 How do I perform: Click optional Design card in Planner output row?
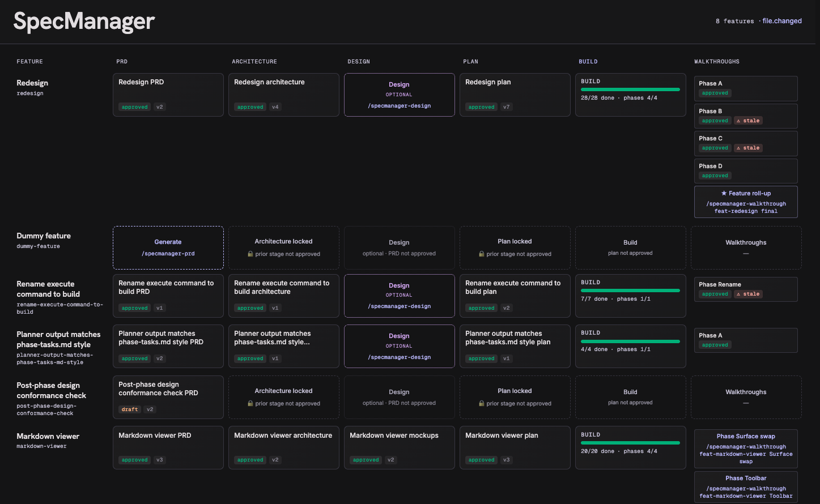pyautogui.click(x=400, y=346)
